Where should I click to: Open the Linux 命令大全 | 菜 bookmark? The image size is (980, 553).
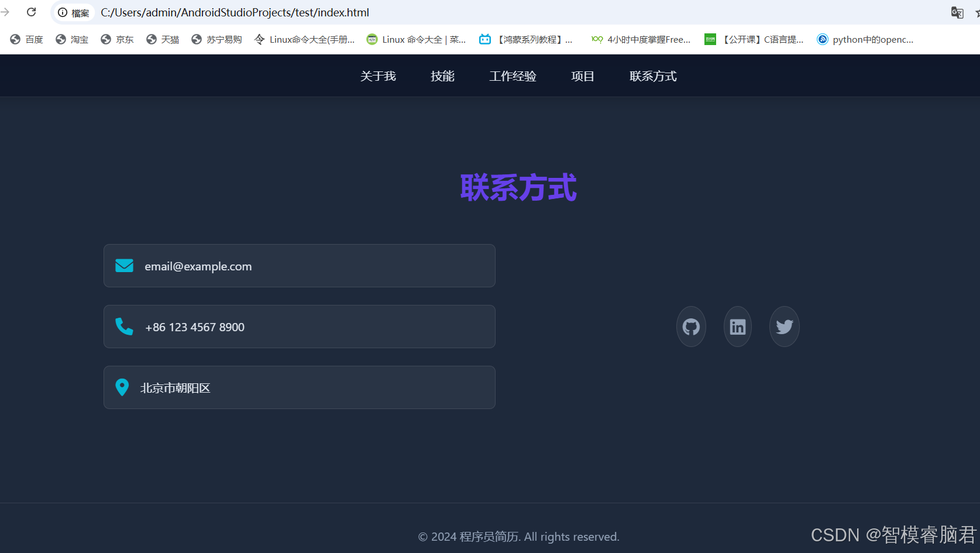coord(416,39)
